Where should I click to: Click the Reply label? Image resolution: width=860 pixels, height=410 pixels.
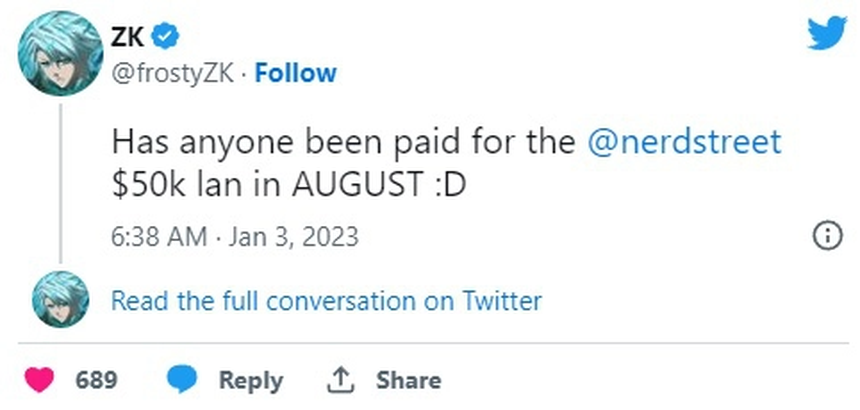251,380
